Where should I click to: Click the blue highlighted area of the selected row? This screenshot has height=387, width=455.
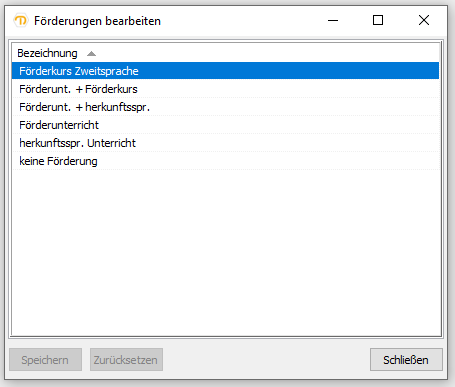pyautogui.click(x=289, y=71)
